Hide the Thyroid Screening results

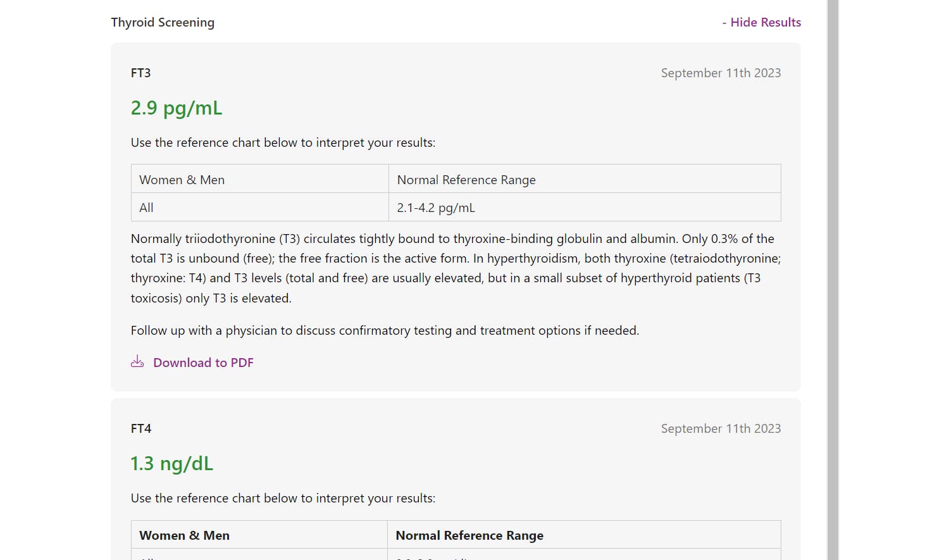pos(762,22)
